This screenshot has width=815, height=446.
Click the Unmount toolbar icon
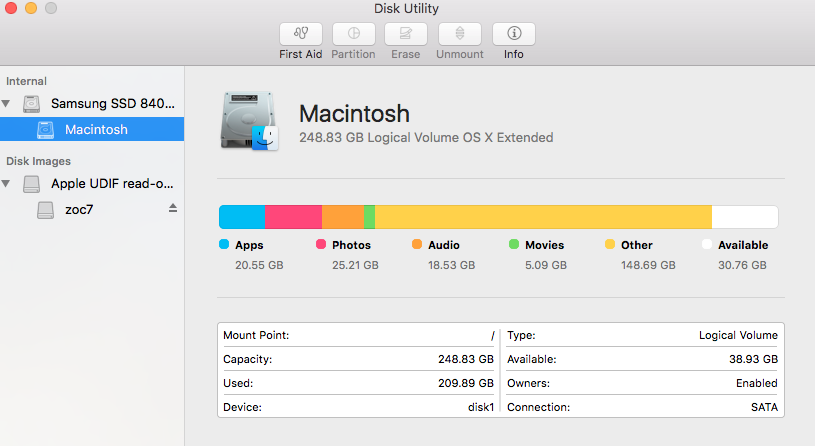tap(459, 34)
